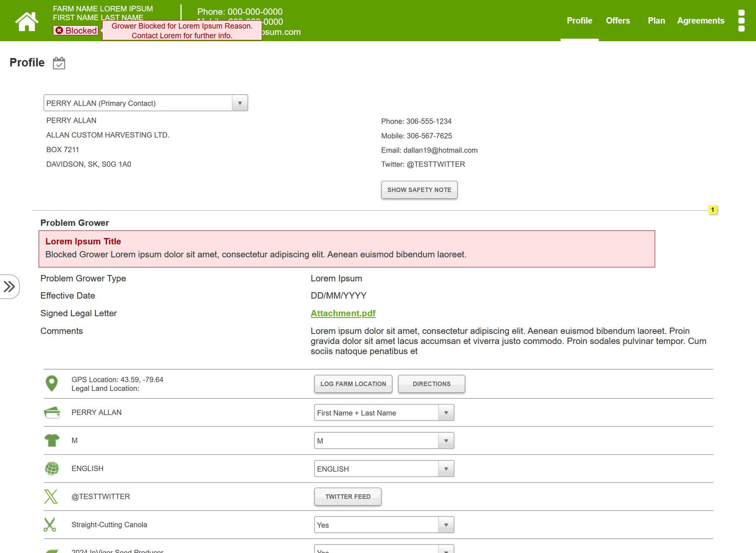Screen dimensions: 756x553
Task: Open the Straight-Cutting Canola Yes dropdown
Action: 384,525
